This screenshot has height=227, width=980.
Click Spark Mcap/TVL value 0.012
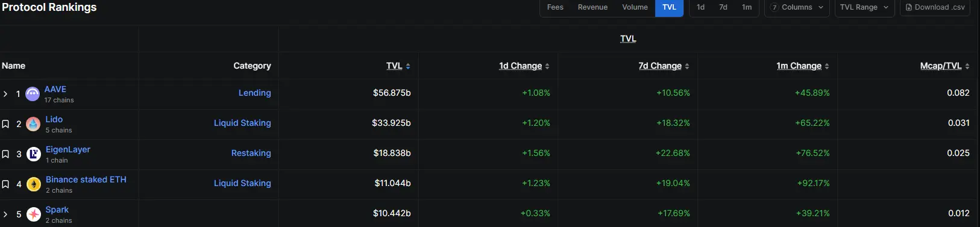[x=959, y=213]
